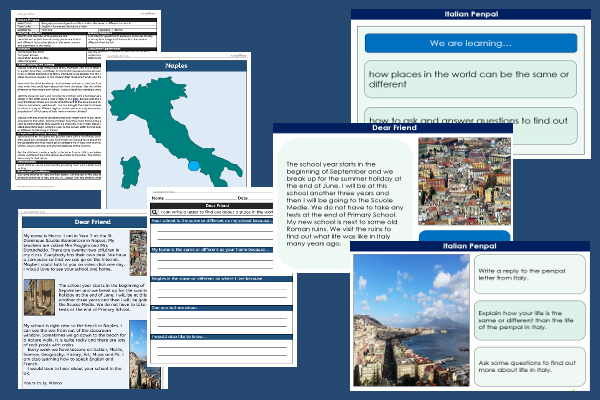The image size is (600, 400).
Task: Click the 'Your school is the same or different' worksheet prompt
Action: [x=212, y=221]
